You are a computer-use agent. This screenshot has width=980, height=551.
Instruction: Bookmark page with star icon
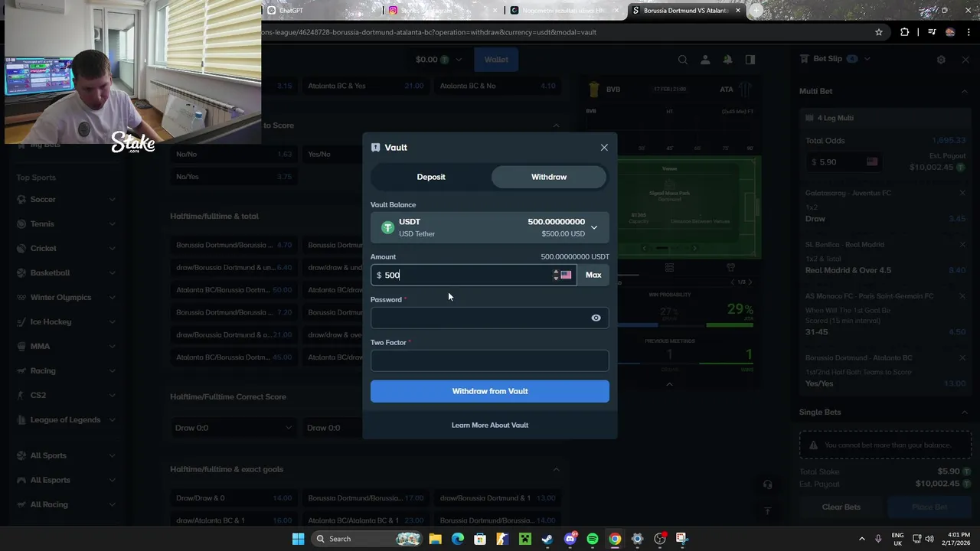(879, 32)
